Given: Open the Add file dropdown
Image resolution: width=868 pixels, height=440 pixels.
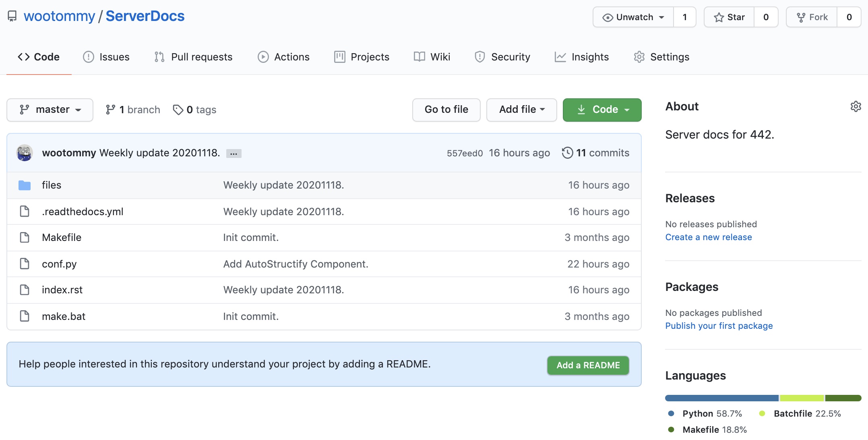Looking at the screenshot, I should click(522, 110).
